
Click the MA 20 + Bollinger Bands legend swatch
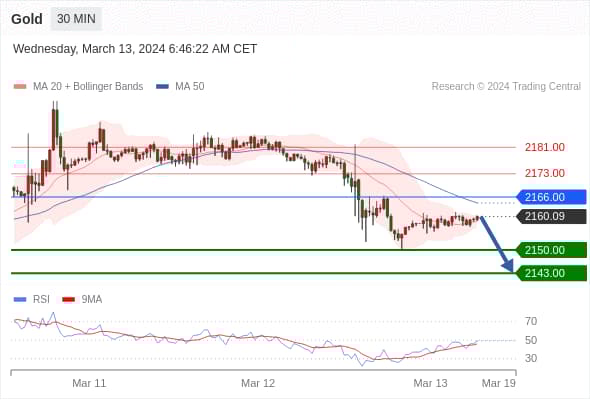coord(20,87)
